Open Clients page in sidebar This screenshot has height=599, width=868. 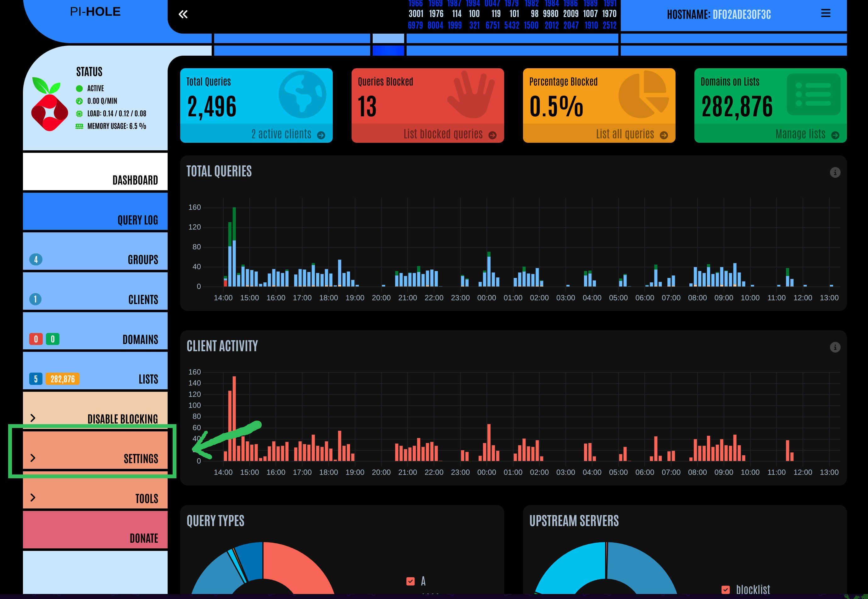coord(95,291)
